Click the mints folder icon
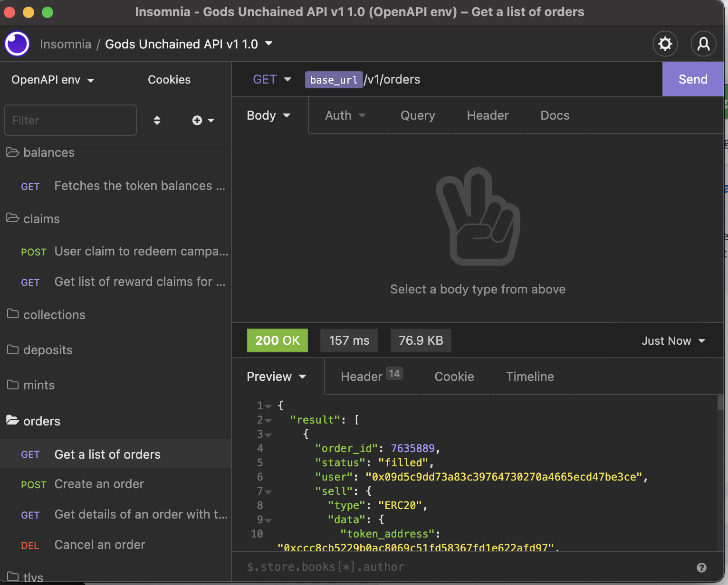 pyautogui.click(x=13, y=385)
